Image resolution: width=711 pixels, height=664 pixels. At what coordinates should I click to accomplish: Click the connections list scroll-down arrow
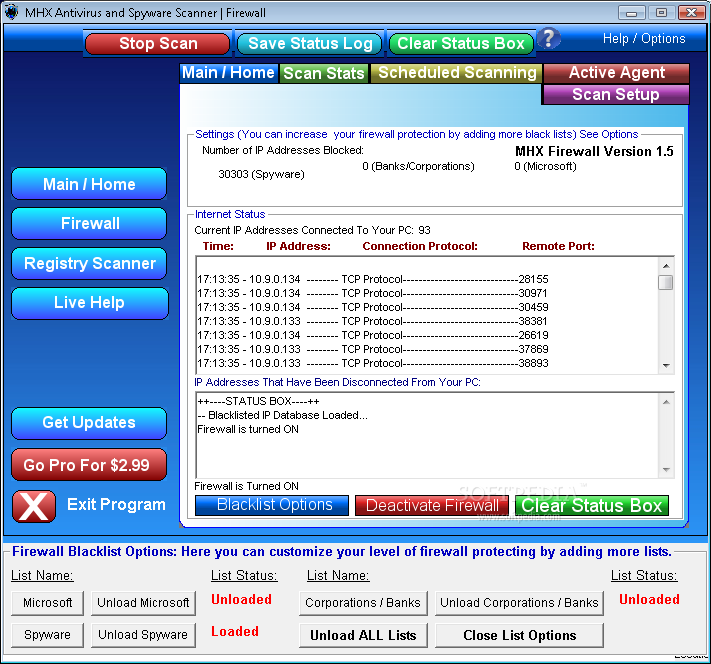[x=666, y=366]
